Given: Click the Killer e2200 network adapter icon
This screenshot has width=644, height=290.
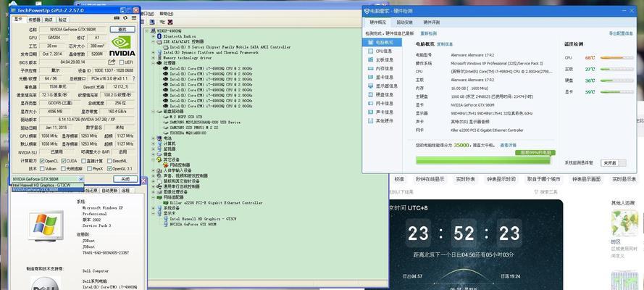Looking at the screenshot, I should click(x=165, y=202).
